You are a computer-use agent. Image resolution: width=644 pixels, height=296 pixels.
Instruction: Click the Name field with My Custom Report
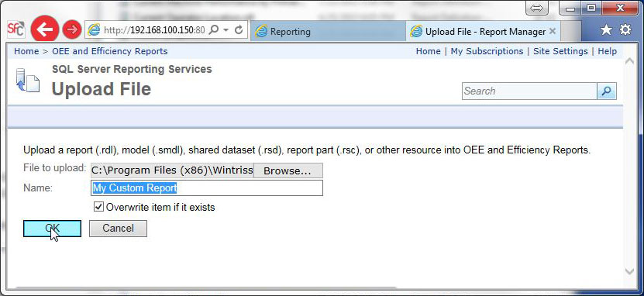(x=207, y=188)
